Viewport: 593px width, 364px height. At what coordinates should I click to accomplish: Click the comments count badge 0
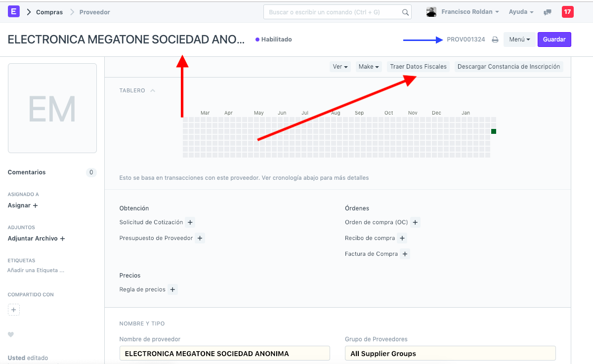click(x=91, y=172)
